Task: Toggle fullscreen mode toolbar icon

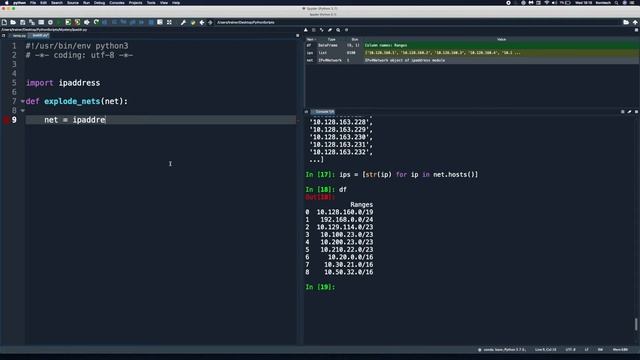Action: (x=169, y=22)
